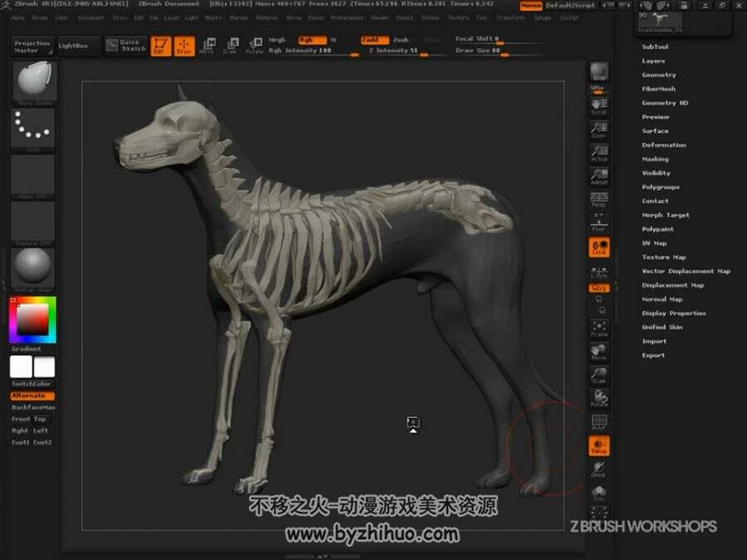Open the Document menu
The image size is (747, 560).
click(90, 17)
